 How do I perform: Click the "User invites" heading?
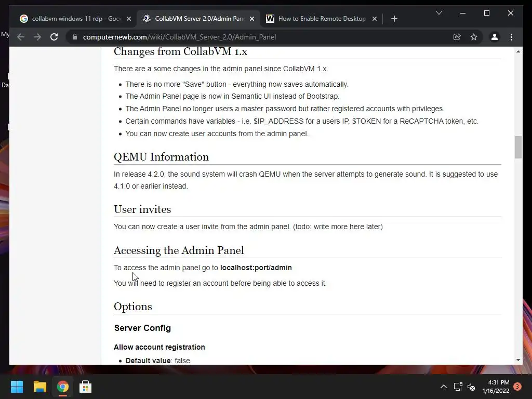point(142,209)
